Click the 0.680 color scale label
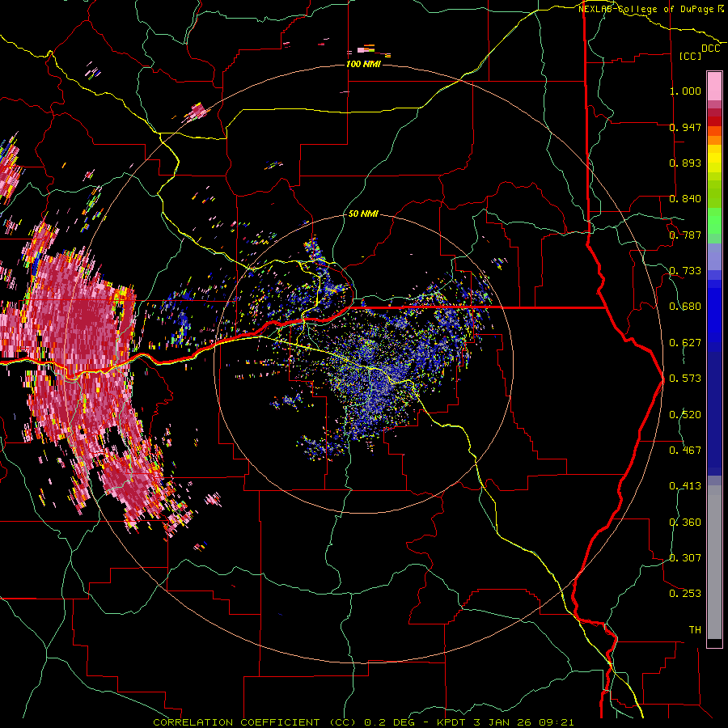The image size is (728, 728). coord(685,307)
